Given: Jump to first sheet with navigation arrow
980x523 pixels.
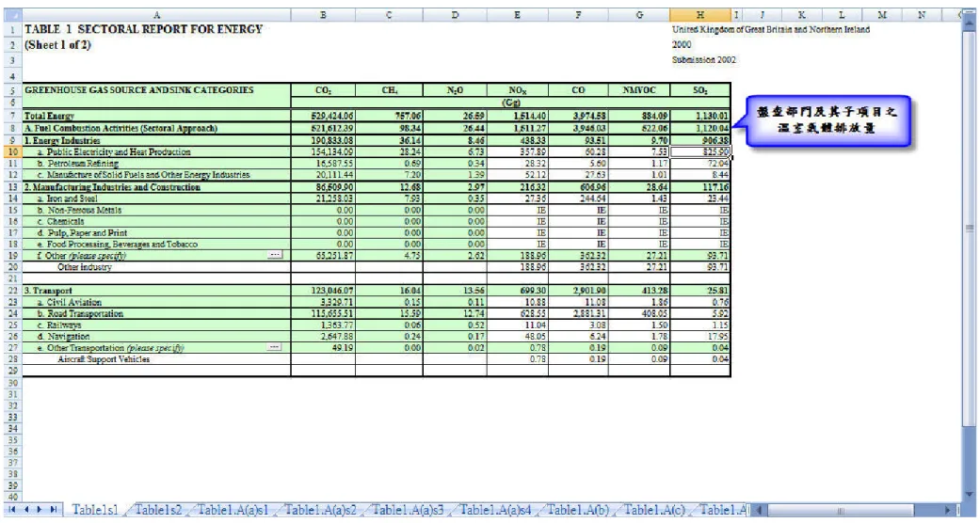Looking at the screenshot, I should pyautogui.click(x=12, y=510).
